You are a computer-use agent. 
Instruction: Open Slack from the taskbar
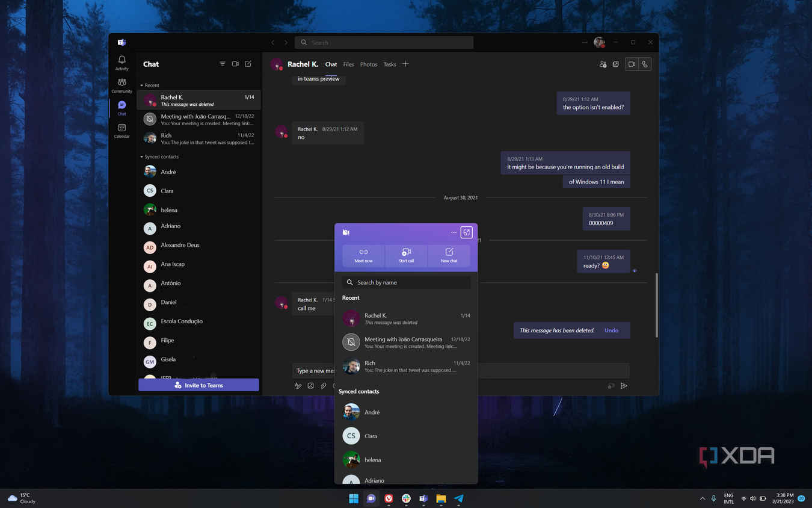pyautogui.click(x=406, y=498)
